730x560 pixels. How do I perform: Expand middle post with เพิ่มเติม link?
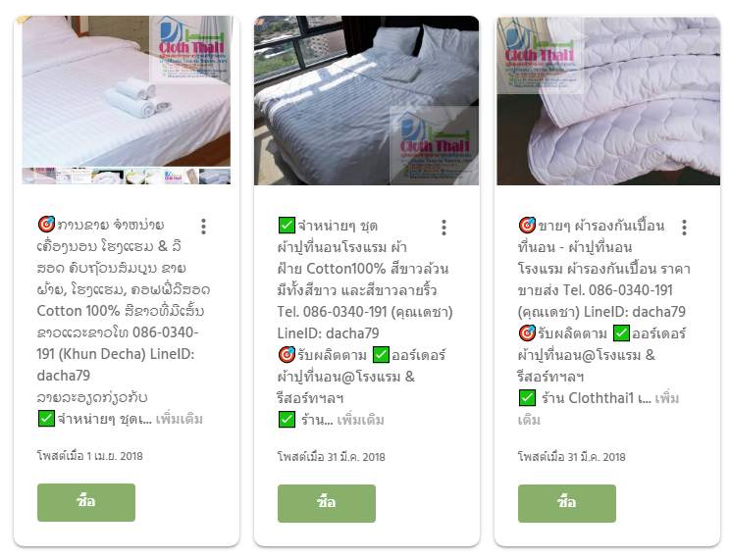coord(361,420)
